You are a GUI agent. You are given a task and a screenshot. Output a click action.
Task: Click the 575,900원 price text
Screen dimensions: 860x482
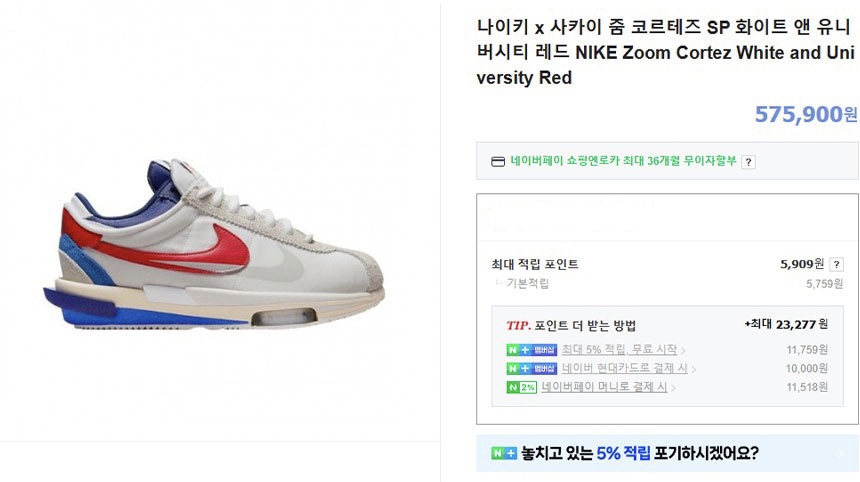(806, 114)
